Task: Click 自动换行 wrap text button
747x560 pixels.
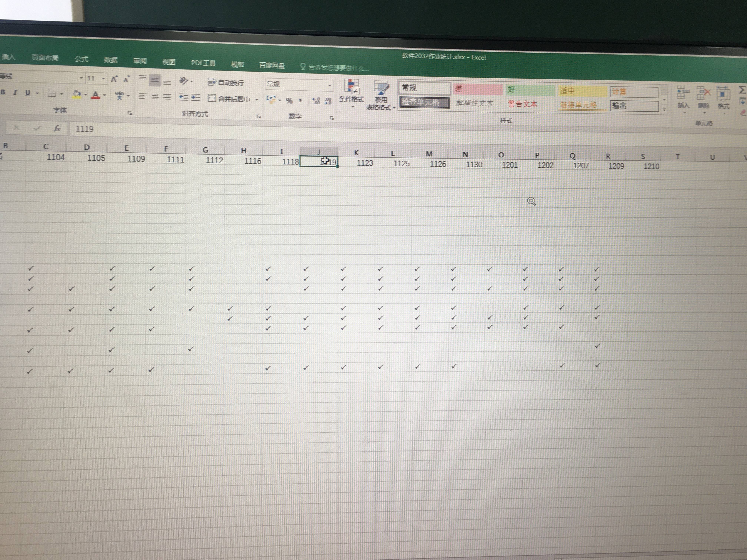Action: 225,82
